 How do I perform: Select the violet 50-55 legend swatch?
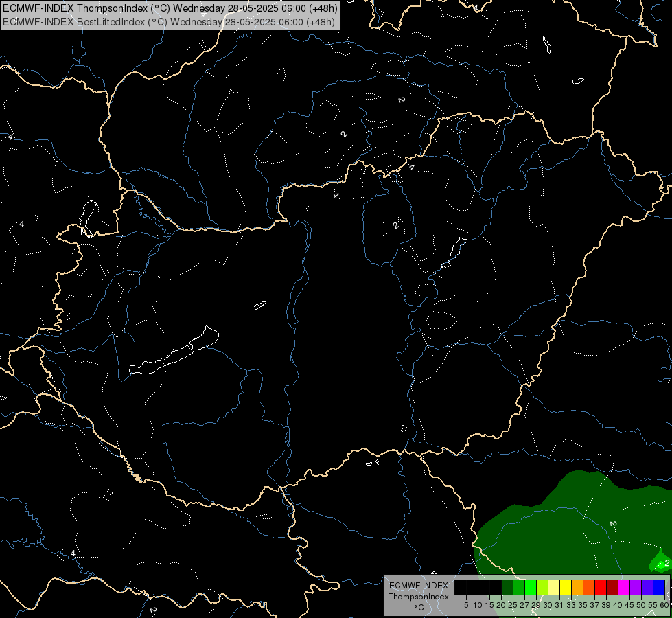coord(647,587)
